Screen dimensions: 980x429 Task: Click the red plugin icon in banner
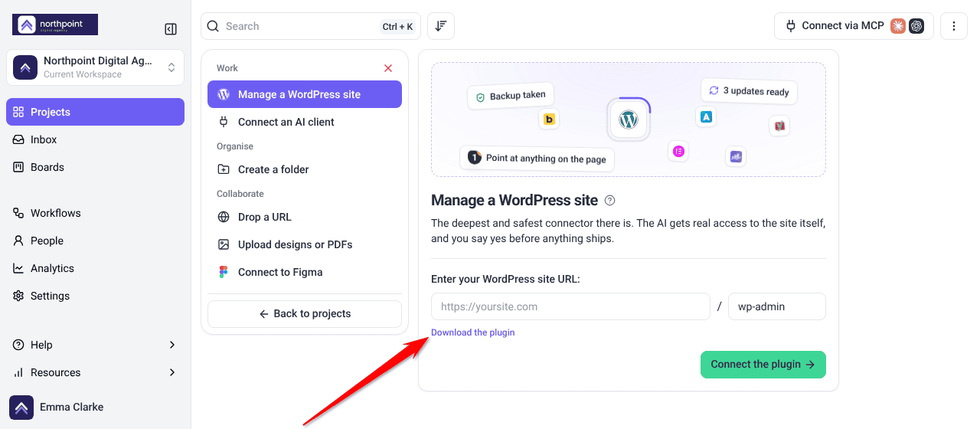point(779,126)
